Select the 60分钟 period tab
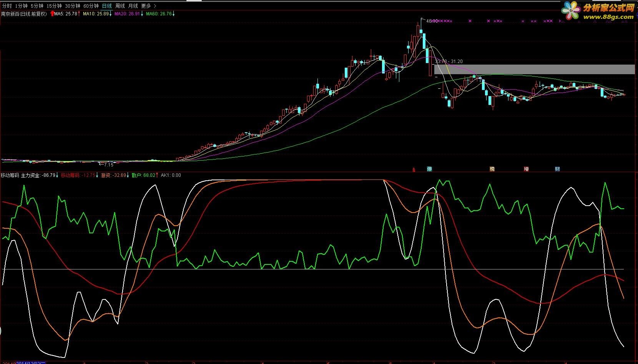This screenshot has width=638, height=364. click(91, 6)
